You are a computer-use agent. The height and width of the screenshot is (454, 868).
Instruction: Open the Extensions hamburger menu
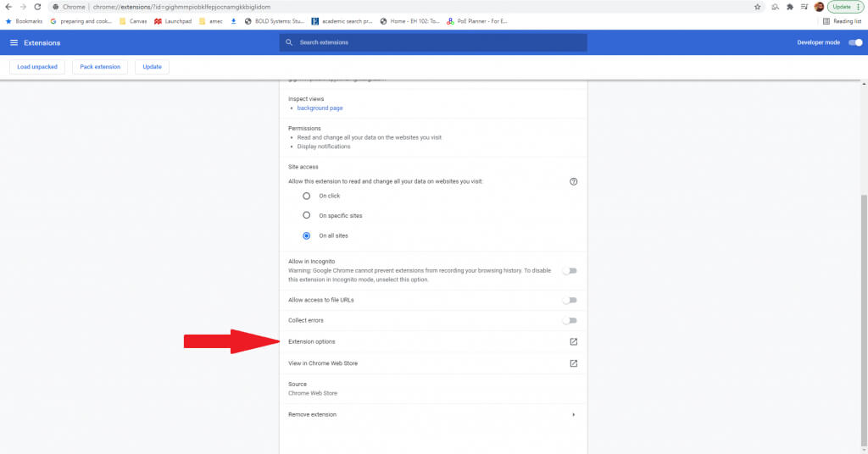14,42
